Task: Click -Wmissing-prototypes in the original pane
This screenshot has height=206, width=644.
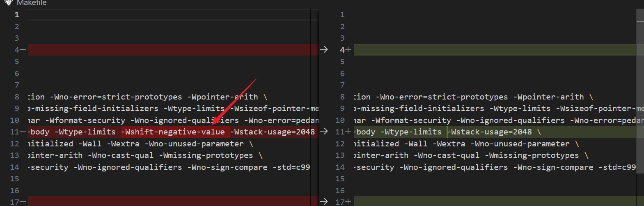Action: click(x=206, y=155)
